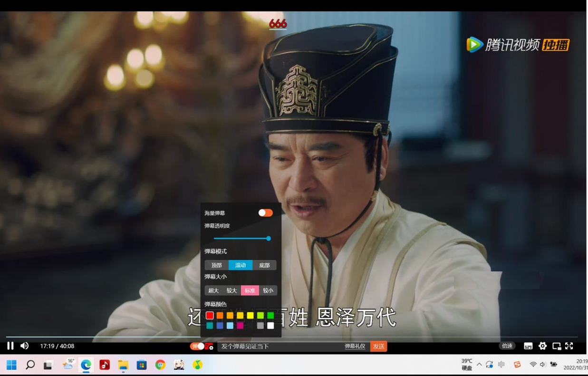
Task: Open File Explorer from taskbar
Action: (123, 365)
